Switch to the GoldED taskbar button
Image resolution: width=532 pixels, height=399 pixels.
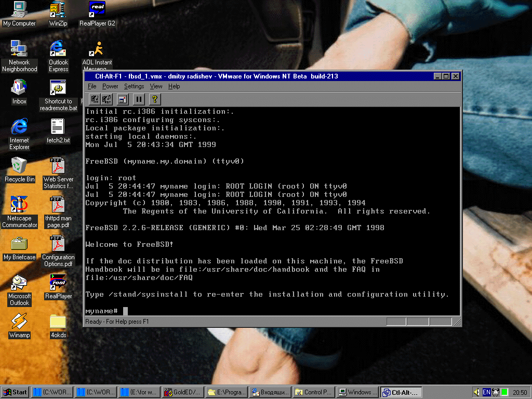tap(183, 392)
